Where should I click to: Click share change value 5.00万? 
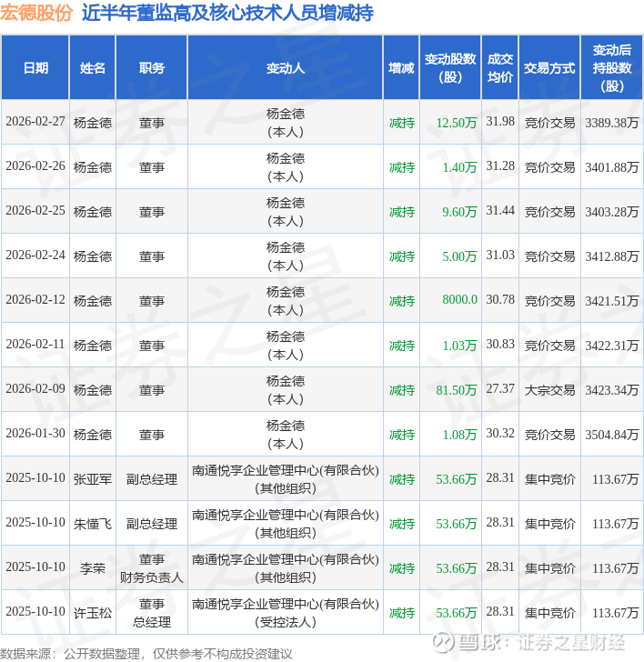(459, 256)
